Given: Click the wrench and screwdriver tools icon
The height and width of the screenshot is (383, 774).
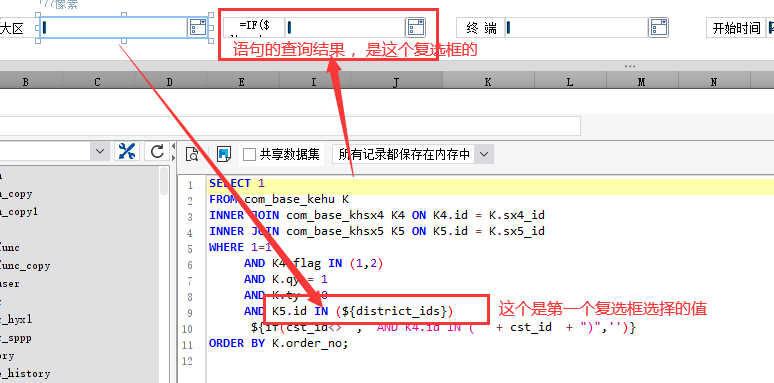Looking at the screenshot, I should pos(127,152).
